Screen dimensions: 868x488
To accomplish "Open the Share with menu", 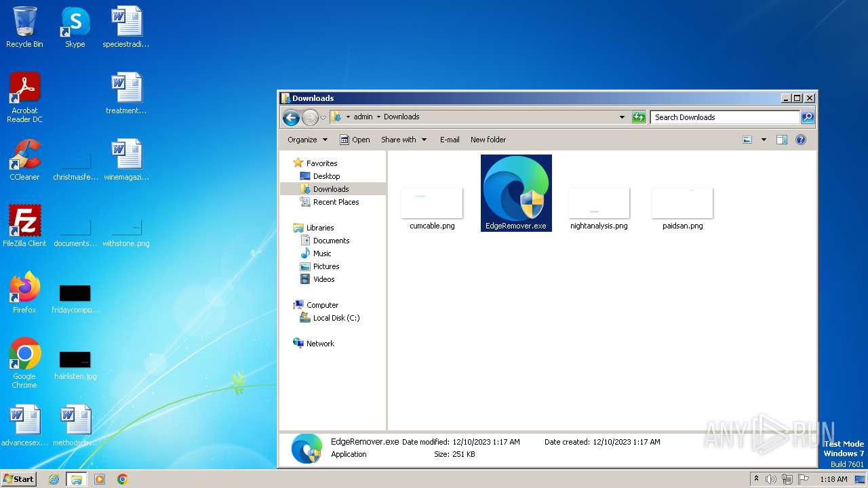I will [x=404, y=140].
